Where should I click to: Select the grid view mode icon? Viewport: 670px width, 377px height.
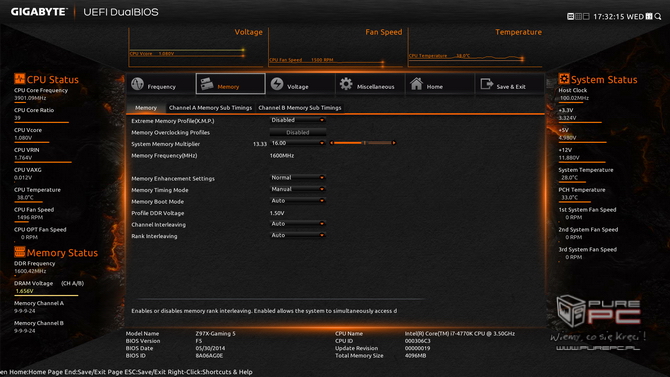coord(578,16)
